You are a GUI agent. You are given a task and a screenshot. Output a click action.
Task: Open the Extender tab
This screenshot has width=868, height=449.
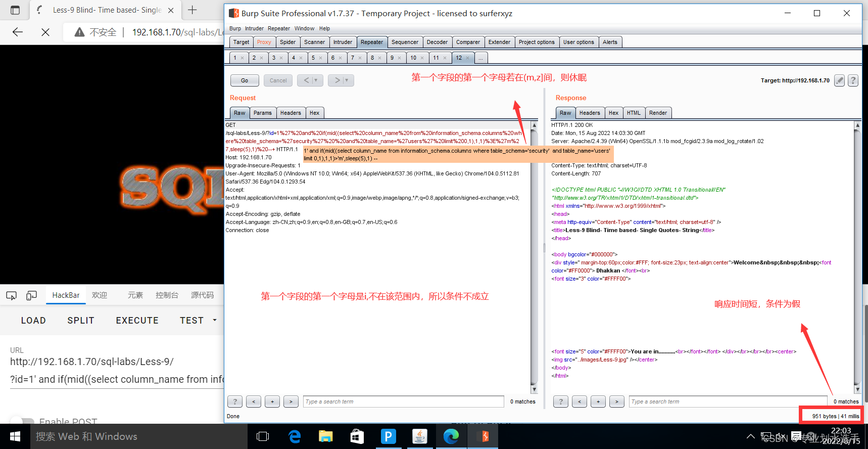tap(499, 42)
